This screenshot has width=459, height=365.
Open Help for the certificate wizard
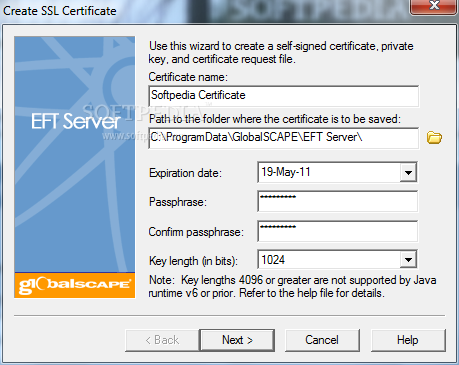tap(408, 340)
